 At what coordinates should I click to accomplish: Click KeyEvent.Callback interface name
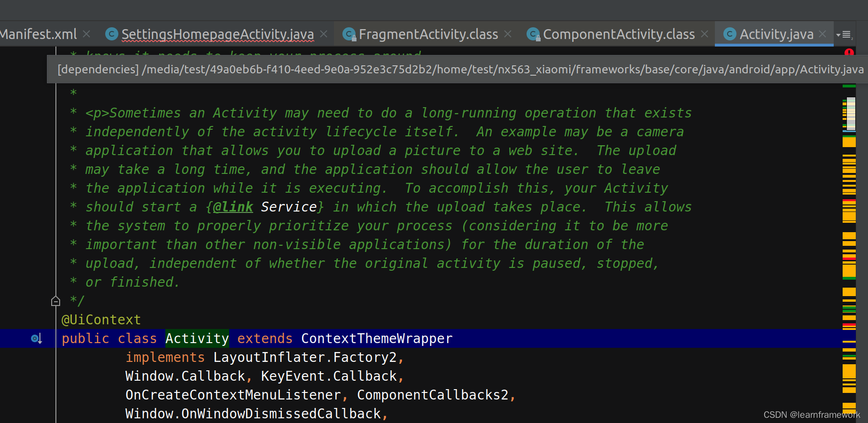(x=329, y=376)
